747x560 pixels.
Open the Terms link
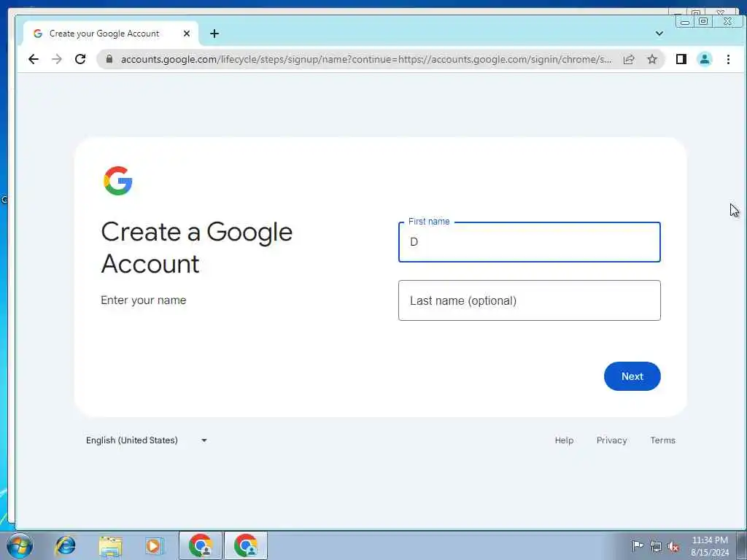tap(662, 440)
